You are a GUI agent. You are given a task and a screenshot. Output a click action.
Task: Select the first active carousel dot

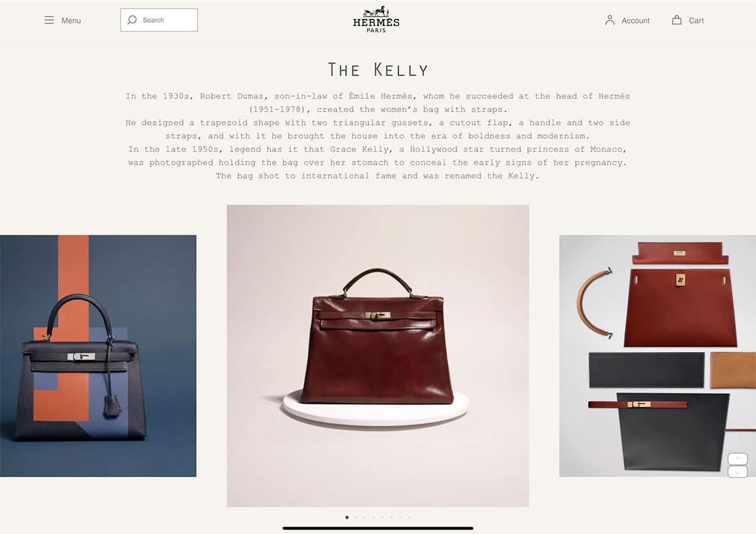(346, 517)
